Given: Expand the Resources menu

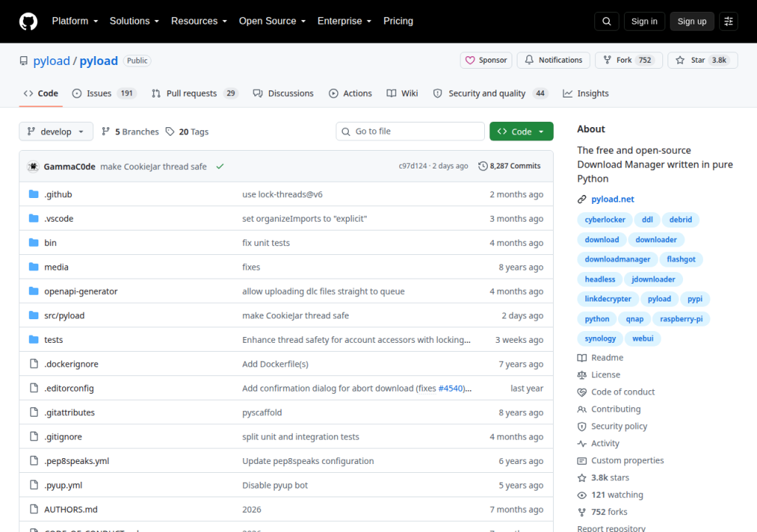Looking at the screenshot, I should pyautogui.click(x=199, y=21).
